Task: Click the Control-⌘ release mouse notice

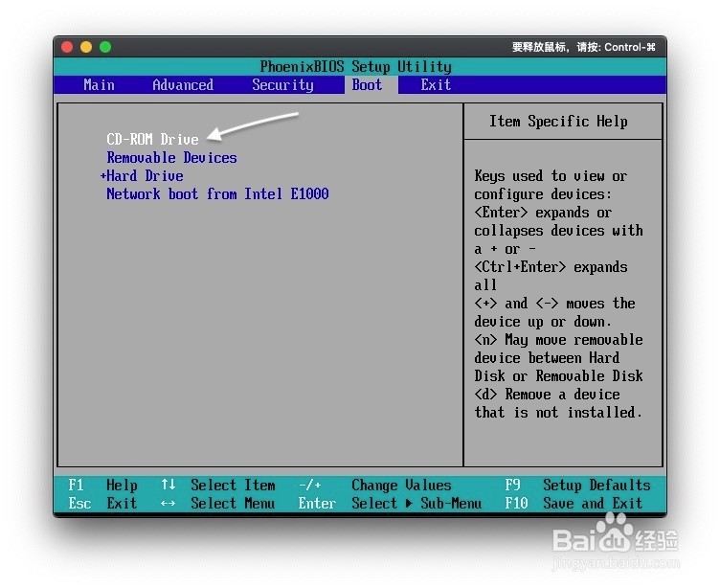Action: tap(584, 47)
